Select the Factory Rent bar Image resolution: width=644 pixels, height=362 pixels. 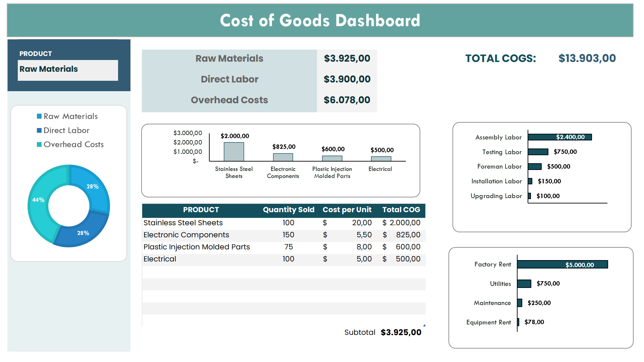[x=563, y=264]
